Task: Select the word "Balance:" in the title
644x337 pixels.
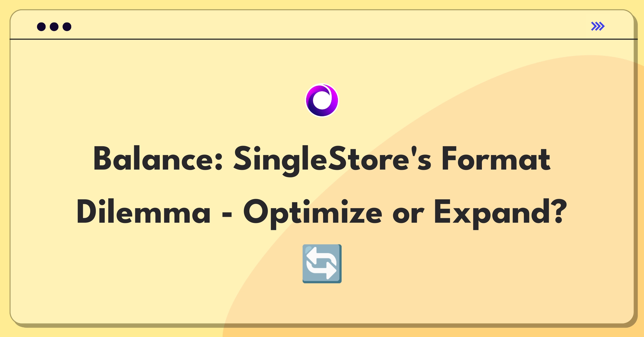Action: coord(158,159)
